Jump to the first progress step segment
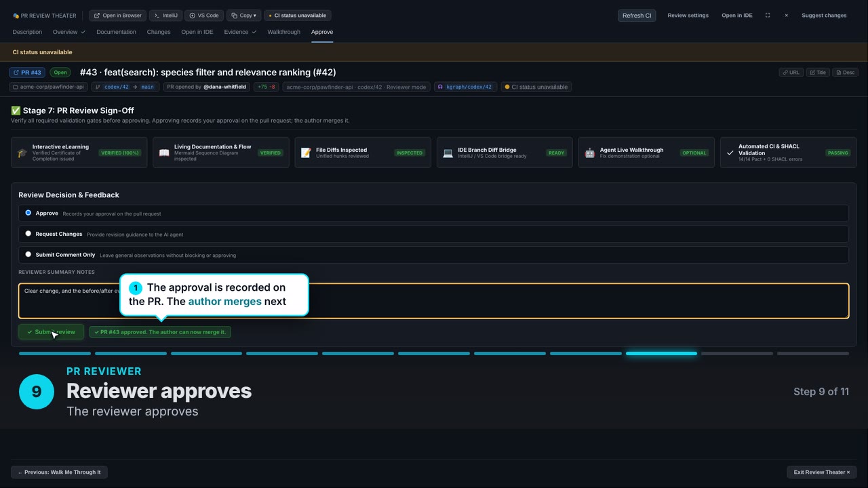868x488 pixels. [x=55, y=353]
